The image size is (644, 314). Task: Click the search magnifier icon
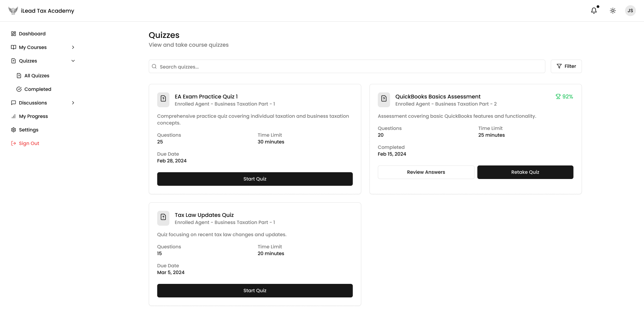coord(154,67)
